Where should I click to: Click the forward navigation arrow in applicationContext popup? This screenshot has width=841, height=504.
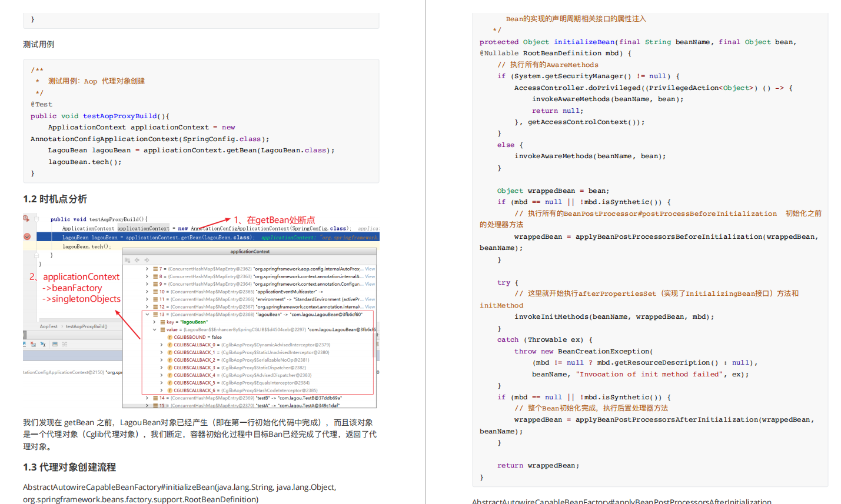[x=146, y=260]
